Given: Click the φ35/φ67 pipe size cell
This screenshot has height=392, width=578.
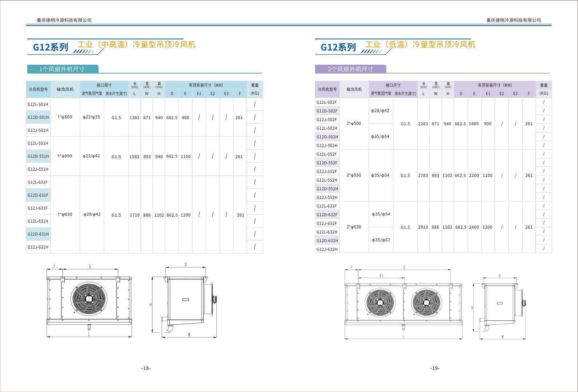Looking at the screenshot, I should [381, 240].
